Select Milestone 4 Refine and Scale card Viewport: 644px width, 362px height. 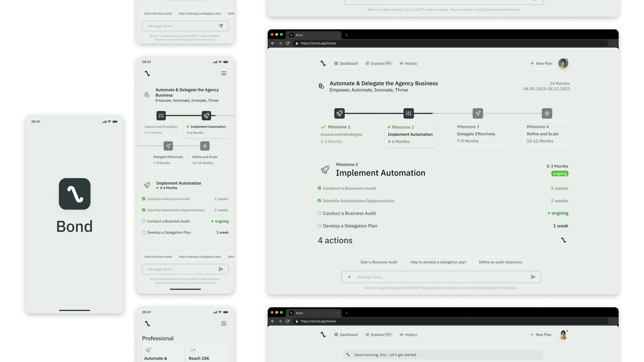click(x=546, y=134)
